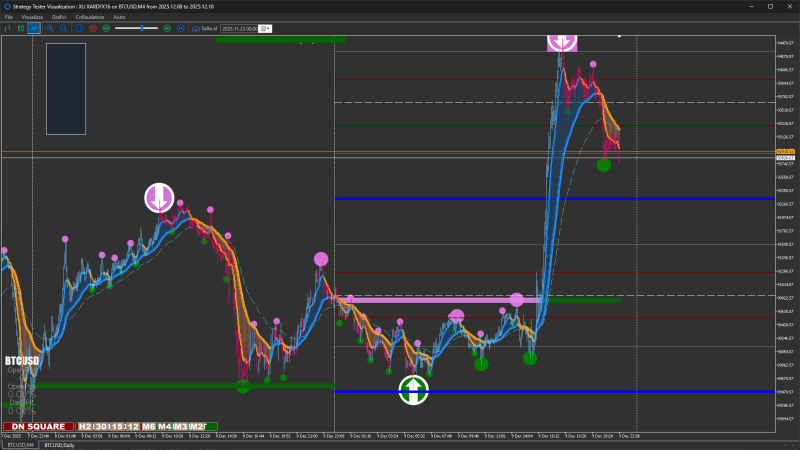This screenshot has height=450, width=800.
Task: Maximize the Strategy Tester window
Action: pos(770,7)
